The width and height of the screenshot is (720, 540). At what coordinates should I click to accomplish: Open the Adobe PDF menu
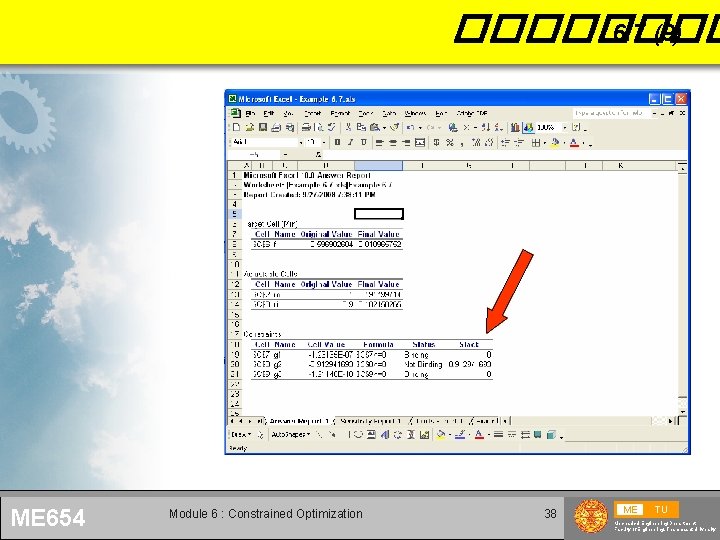click(472, 113)
